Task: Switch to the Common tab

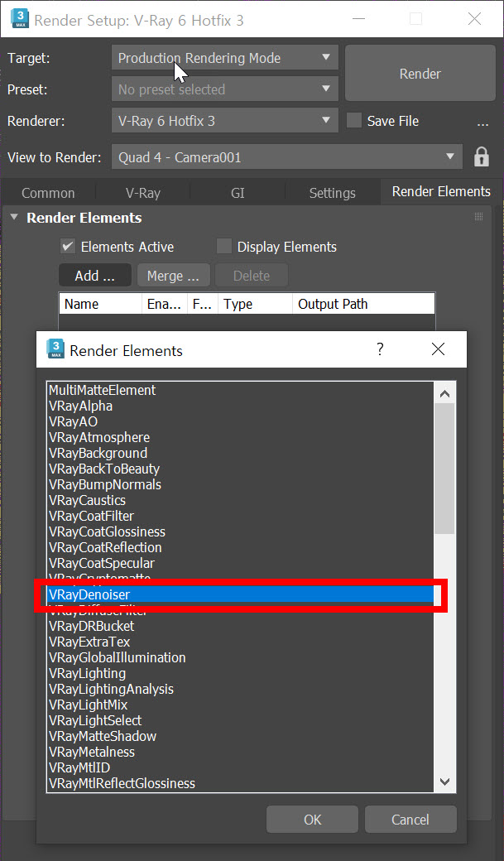Action: click(48, 193)
